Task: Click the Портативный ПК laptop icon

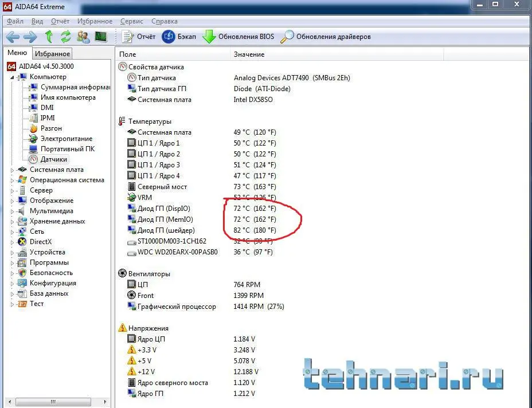Action: (33, 149)
